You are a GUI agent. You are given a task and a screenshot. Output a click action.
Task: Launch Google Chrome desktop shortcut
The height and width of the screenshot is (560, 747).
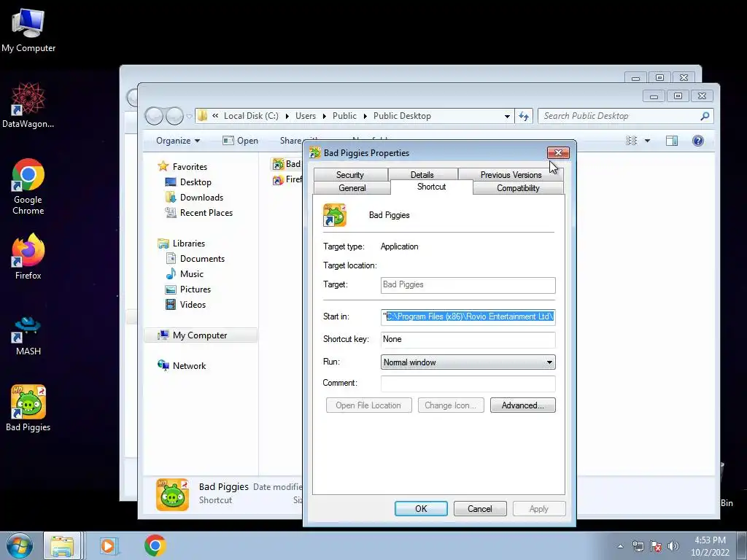click(x=28, y=186)
